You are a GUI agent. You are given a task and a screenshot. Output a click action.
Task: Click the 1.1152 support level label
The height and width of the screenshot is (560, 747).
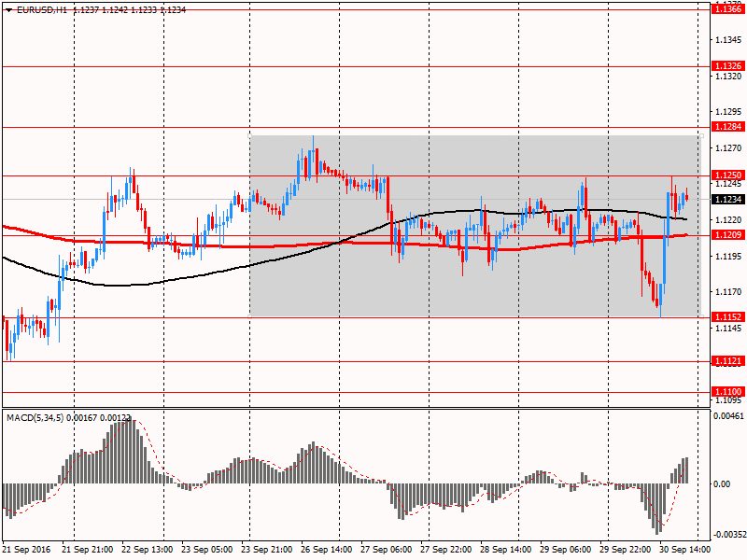pyautogui.click(x=727, y=316)
